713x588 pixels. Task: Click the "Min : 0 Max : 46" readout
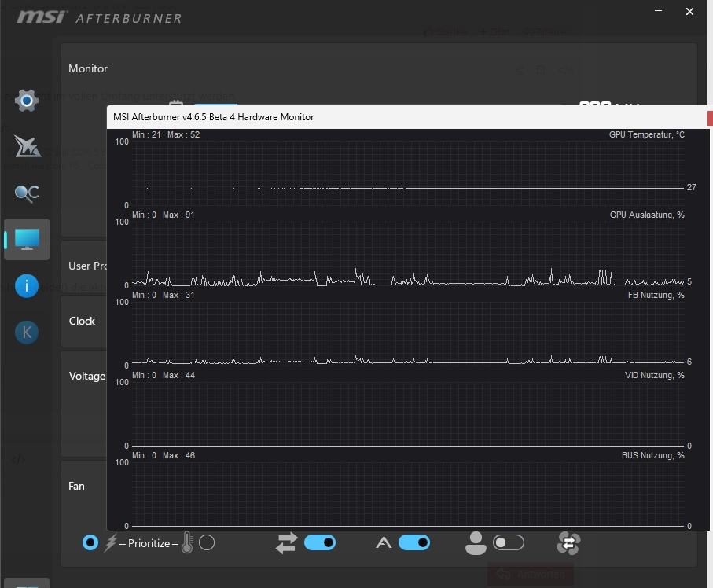coord(164,455)
